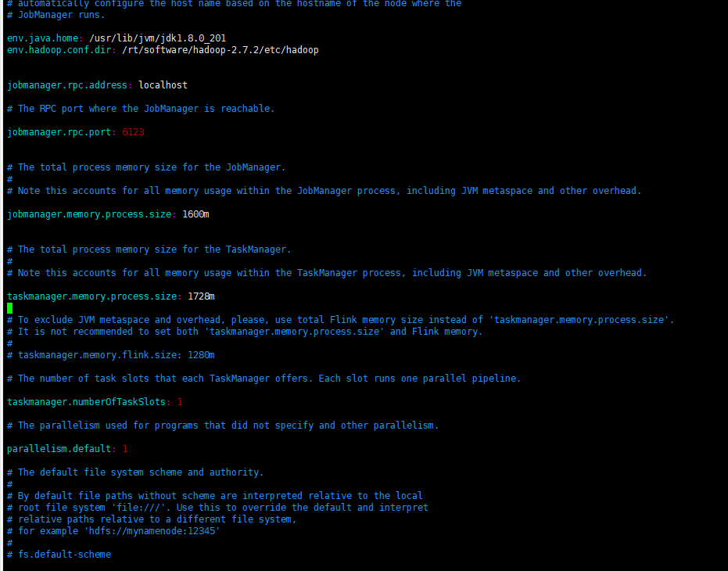
Task: Click the default parallelism comment line
Action: (x=221, y=425)
